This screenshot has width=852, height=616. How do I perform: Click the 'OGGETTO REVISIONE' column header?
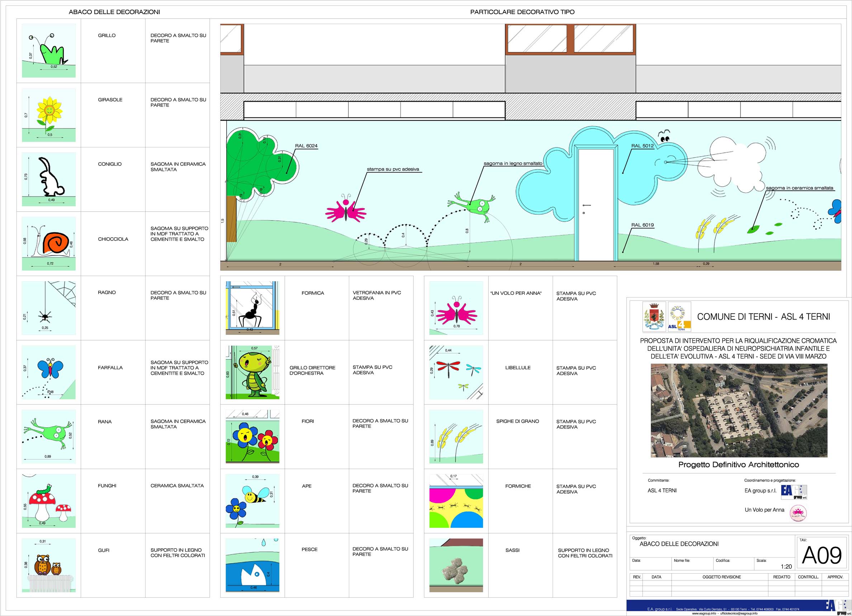721,577
